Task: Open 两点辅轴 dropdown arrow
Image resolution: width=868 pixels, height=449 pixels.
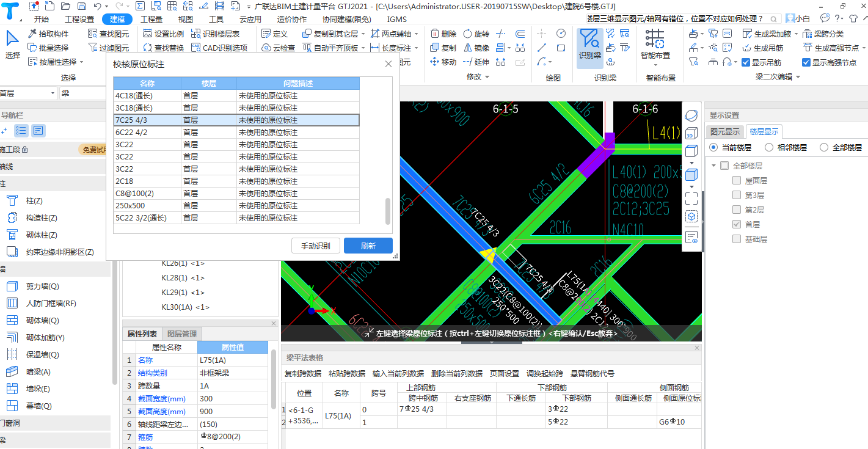Action: point(417,34)
